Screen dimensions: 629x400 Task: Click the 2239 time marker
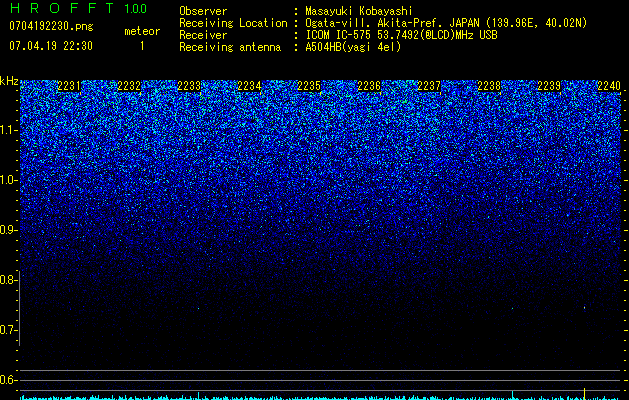tap(549, 86)
